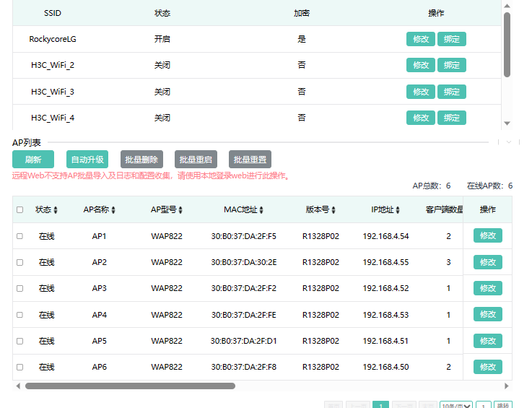Click 修改 button for AP5

488,341
